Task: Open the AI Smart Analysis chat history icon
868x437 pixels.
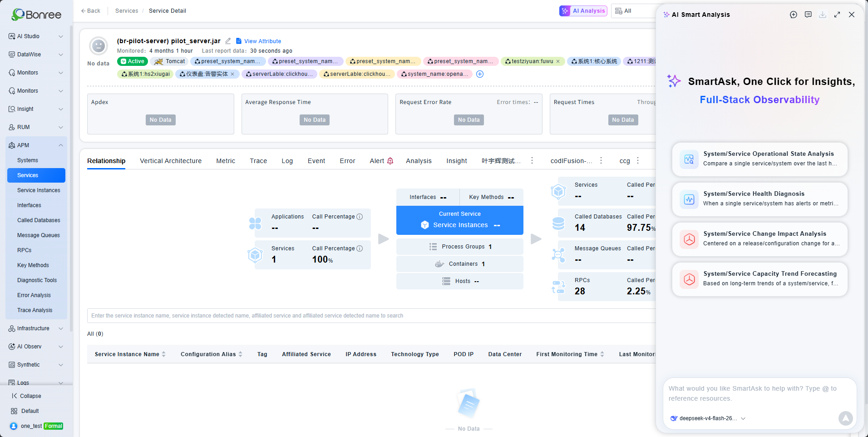Action: pyautogui.click(x=808, y=15)
